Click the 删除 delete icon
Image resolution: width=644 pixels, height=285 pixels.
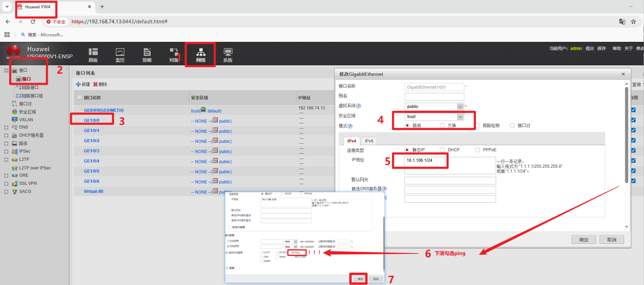[96, 84]
